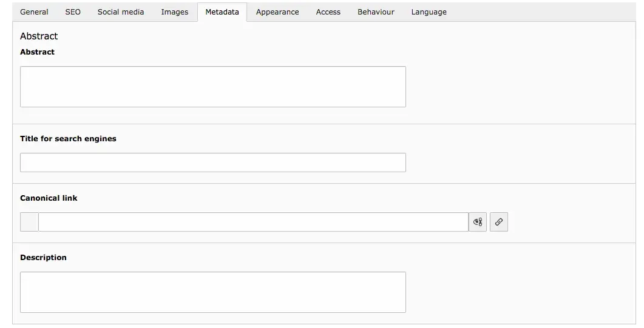The height and width of the screenshot is (328, 644).
Task: Click into the Canonical link input
Action: click(x=253, y=222)
